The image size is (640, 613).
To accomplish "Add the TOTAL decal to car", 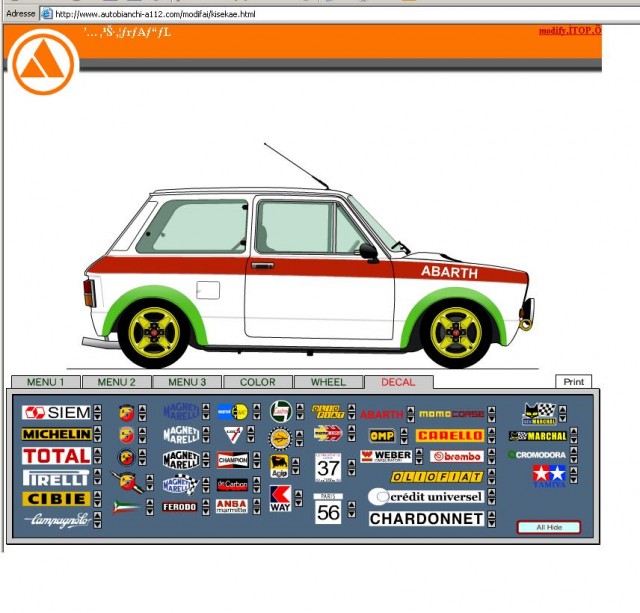I will tap(56, 456).
